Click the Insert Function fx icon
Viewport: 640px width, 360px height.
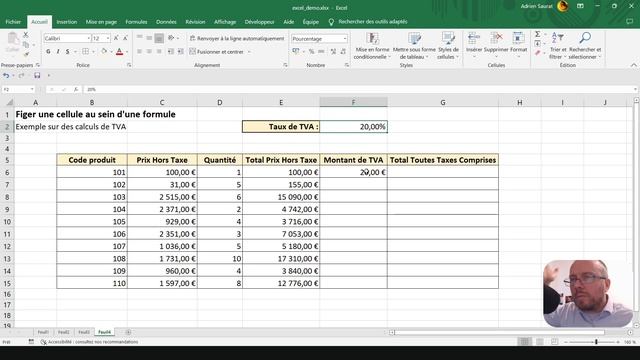[76, 89]
